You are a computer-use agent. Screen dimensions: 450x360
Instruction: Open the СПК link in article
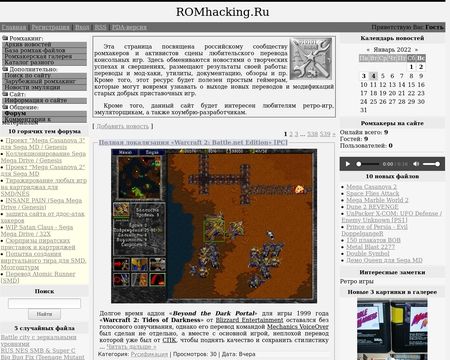click(169, 340)
